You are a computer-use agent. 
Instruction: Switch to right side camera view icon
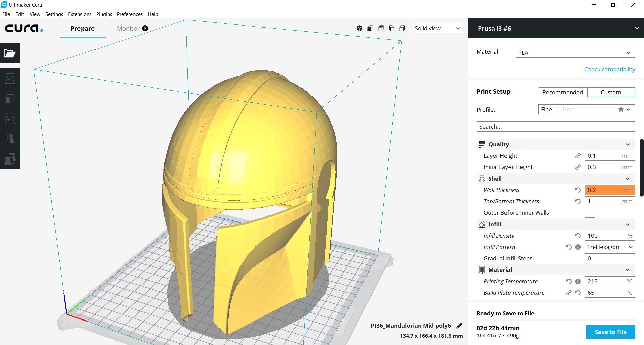402,28
